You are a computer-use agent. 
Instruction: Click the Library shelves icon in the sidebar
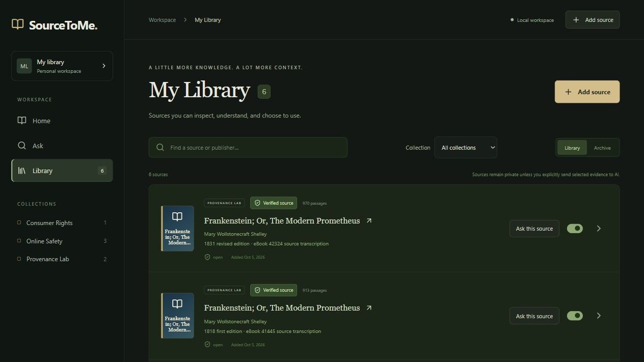(x=22, y=171)
